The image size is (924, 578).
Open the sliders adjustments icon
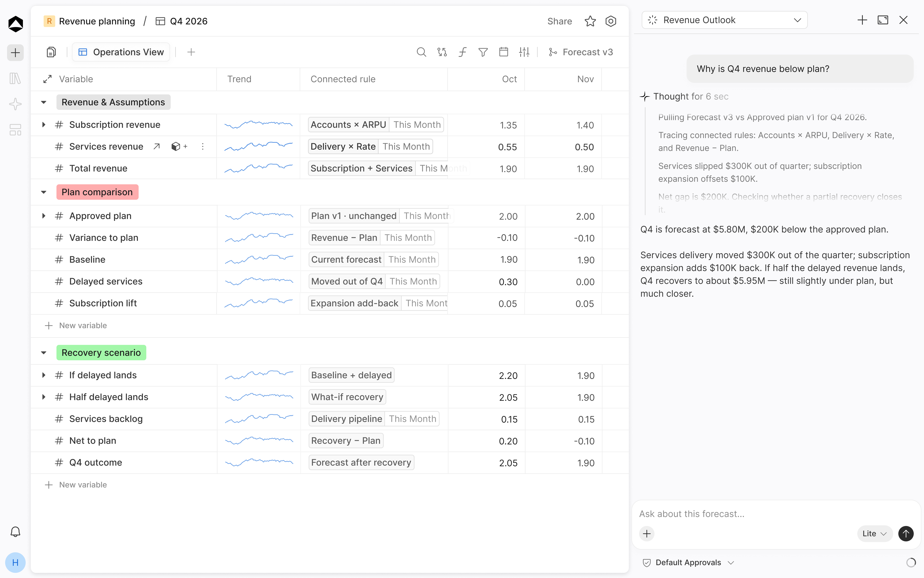point(524,52)
